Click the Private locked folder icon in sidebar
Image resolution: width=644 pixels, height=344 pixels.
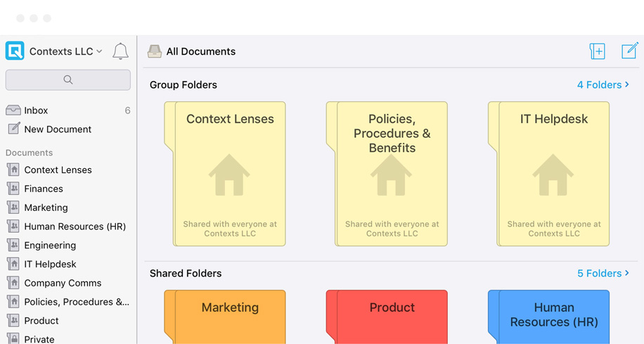click(x=13, y=338)
